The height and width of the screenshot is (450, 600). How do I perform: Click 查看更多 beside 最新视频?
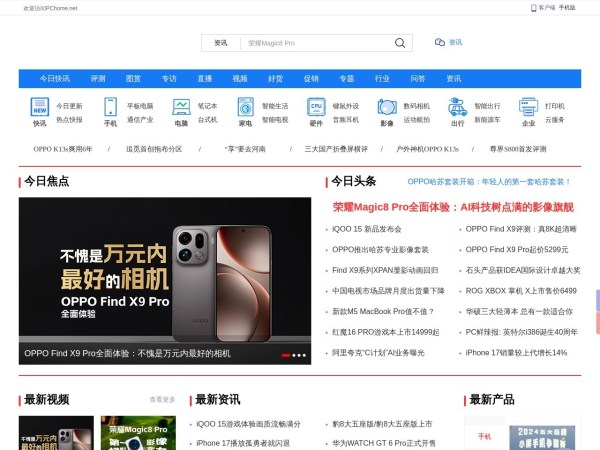coord(162,399)
